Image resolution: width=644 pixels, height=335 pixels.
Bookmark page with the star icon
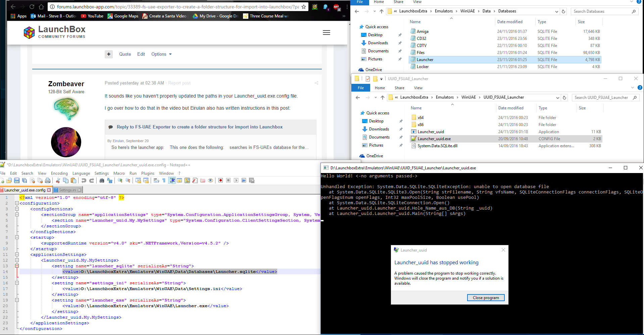[x=304, y=7]
